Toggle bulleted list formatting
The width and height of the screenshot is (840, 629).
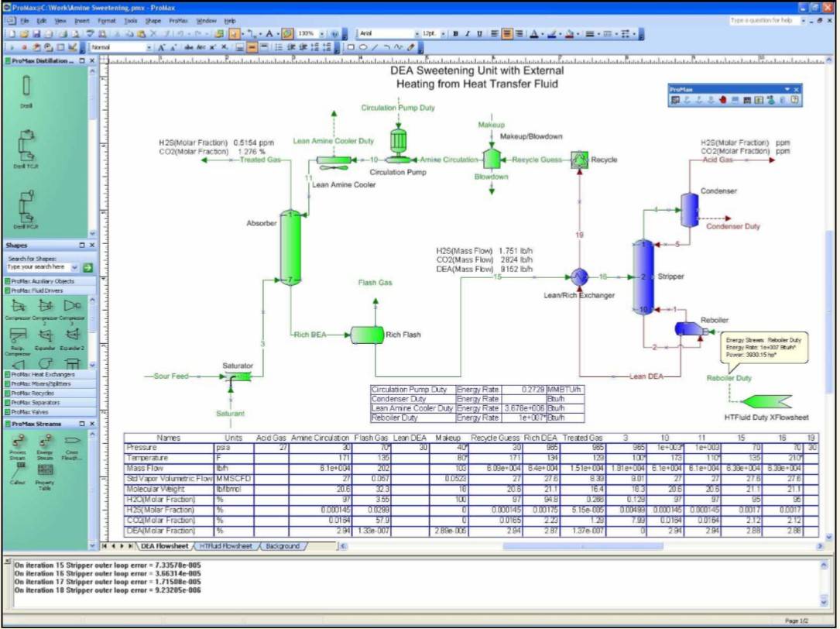coord(279,47)
